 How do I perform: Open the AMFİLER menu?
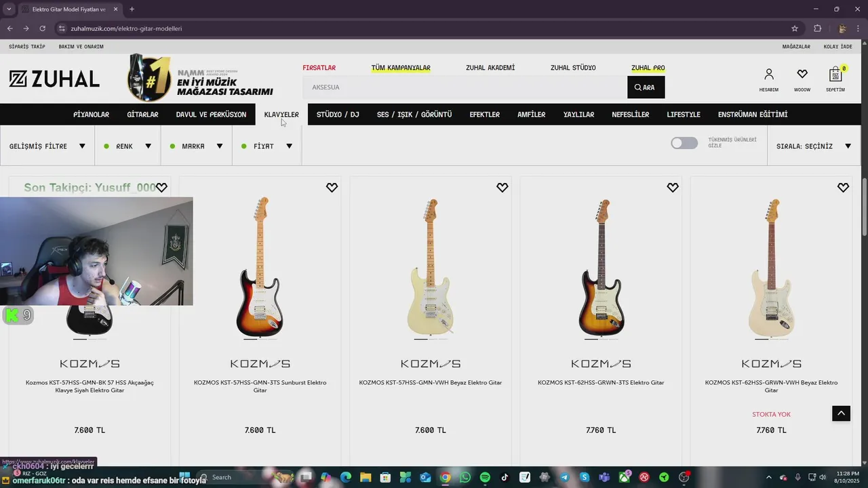pyautogui.click(x=531, y=115)
